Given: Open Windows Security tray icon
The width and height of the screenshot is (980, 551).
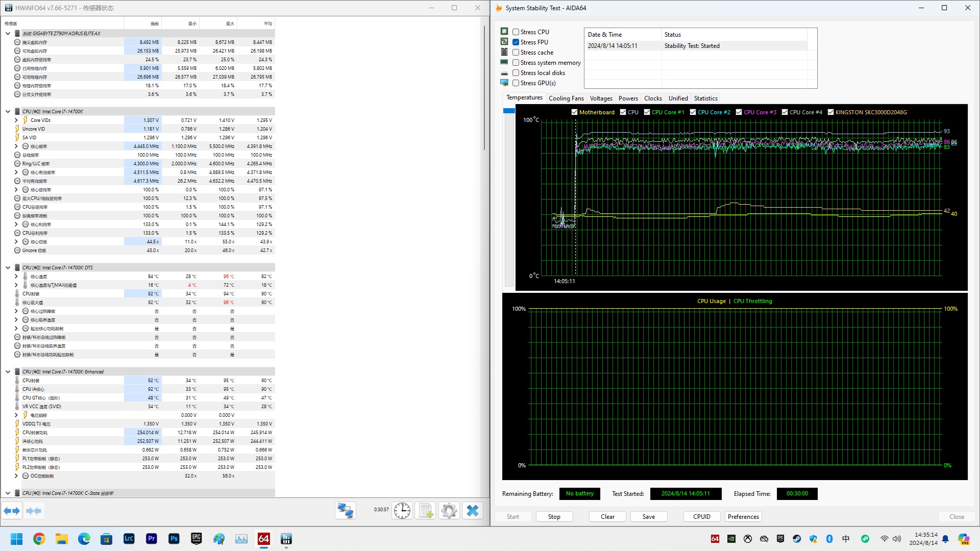Looking at the screenshot, I should click(813, 539).
